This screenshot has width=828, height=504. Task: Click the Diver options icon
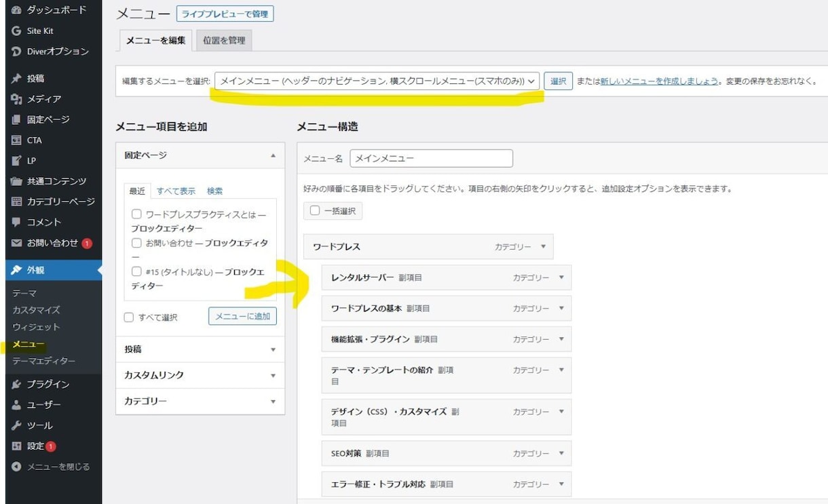pyautogui.click(x=17, y=52)
